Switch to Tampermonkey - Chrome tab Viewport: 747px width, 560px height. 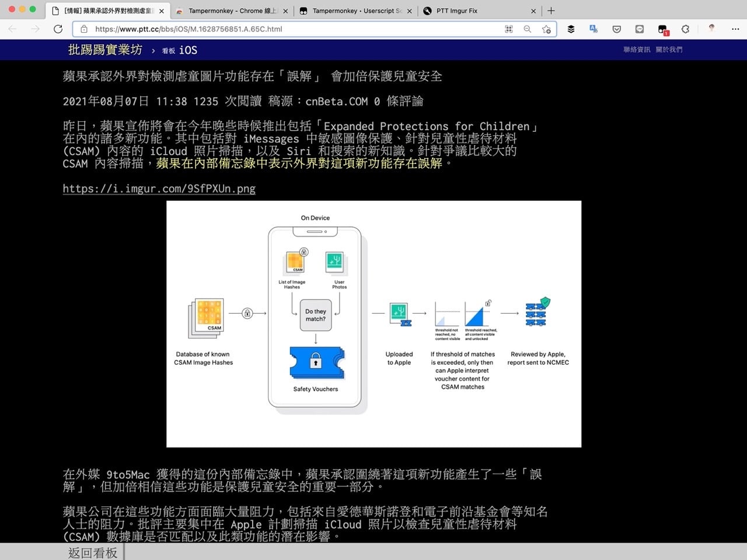coord(231,10)
